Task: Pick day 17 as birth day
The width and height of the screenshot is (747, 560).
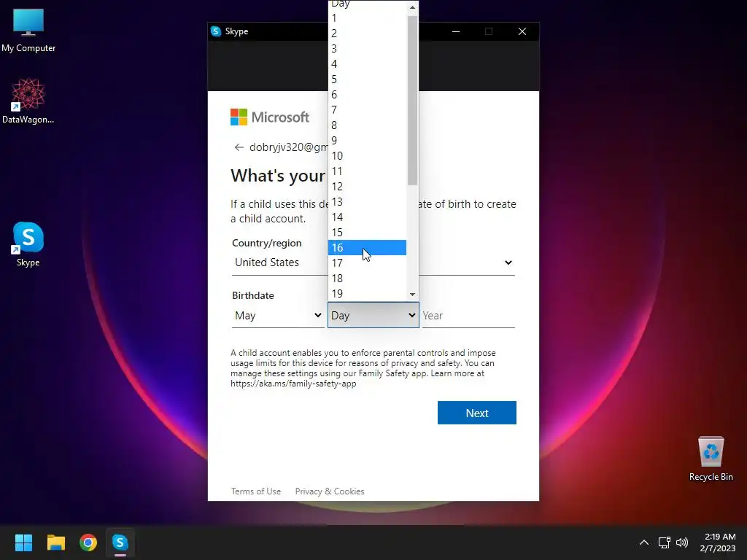Action: pos(367,262)
